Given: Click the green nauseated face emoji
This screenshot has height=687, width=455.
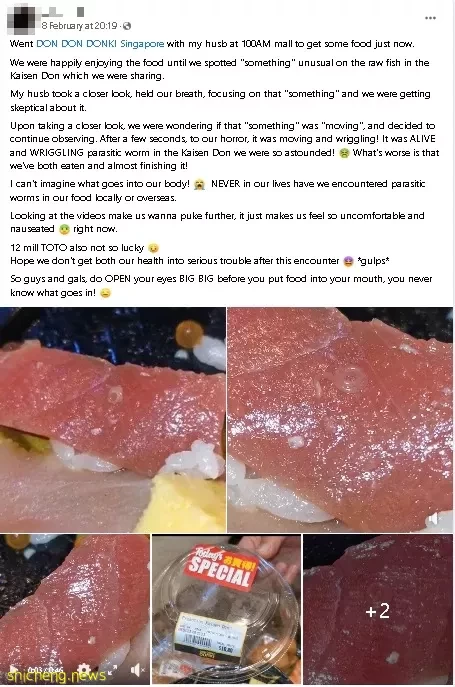Looking at the screenshot, I should pos(64,229).
